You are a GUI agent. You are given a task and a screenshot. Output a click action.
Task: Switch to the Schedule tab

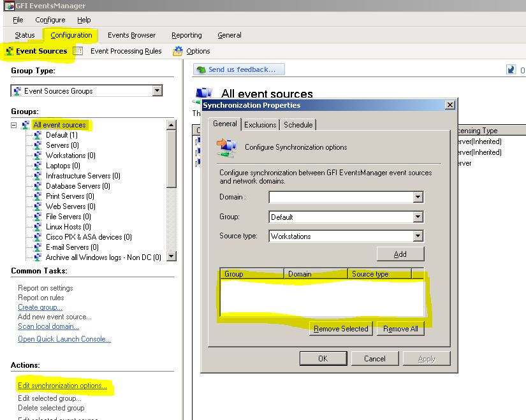click(x=298, y=125)
